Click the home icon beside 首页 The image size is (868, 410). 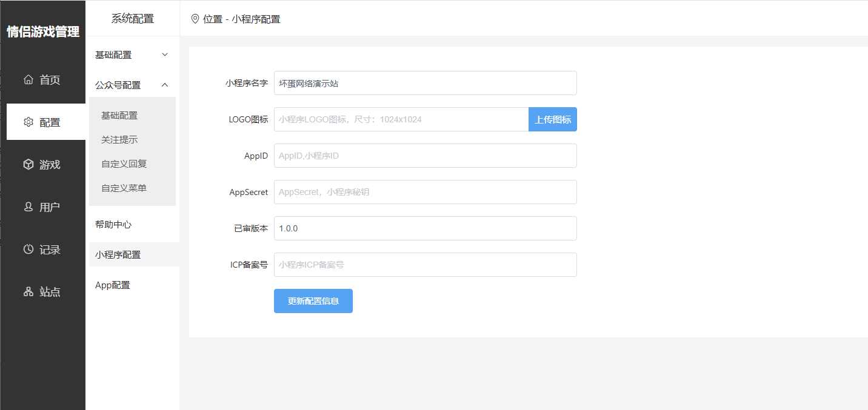[28, 79]
